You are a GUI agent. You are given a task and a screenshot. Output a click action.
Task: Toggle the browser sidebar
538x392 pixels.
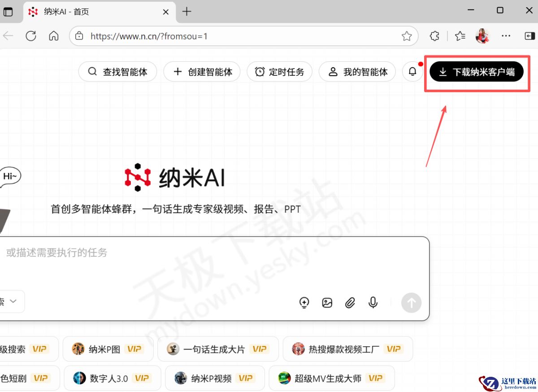pos(530,36)
